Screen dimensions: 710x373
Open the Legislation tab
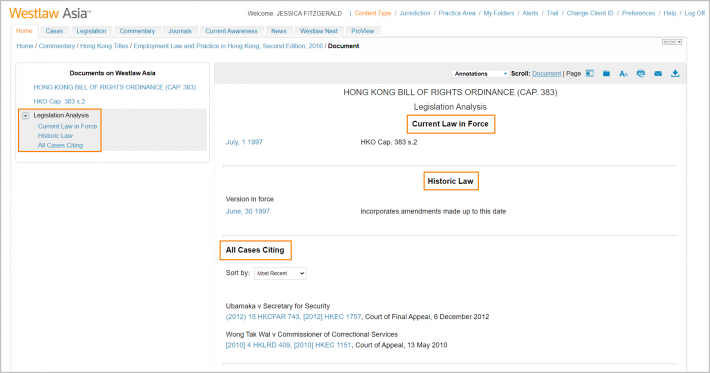tap(91, 31)
